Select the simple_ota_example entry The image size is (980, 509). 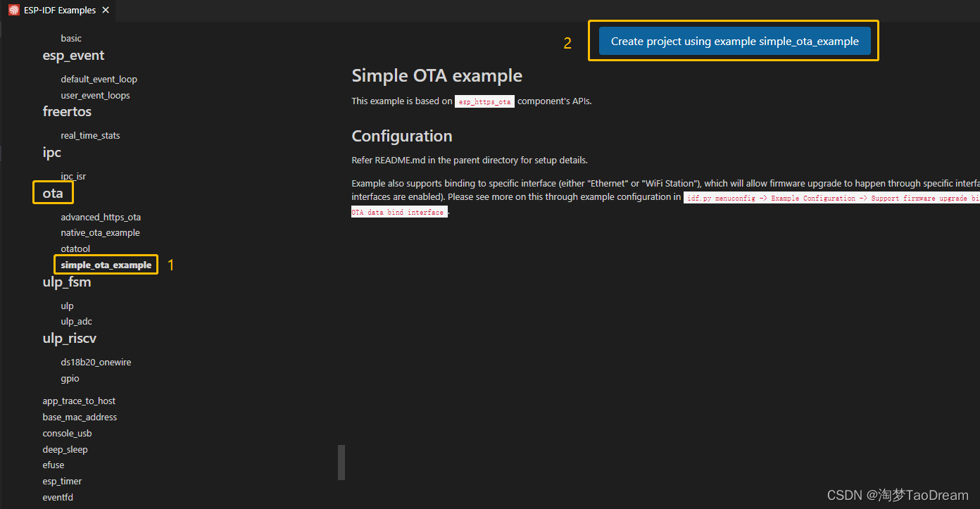106,265
